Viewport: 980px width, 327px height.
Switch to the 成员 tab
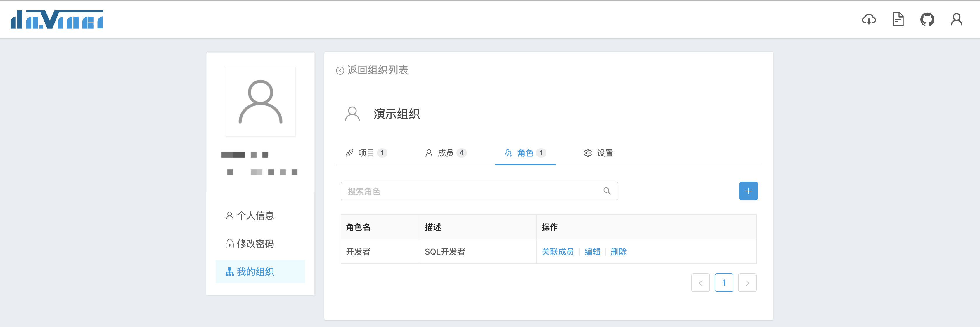[x=445, y=153]
